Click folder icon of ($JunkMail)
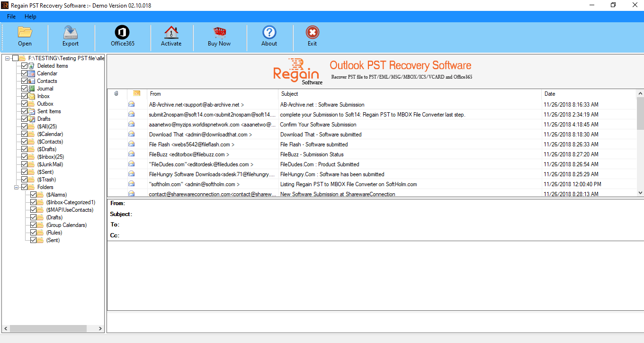 click(x=32, y=164)
